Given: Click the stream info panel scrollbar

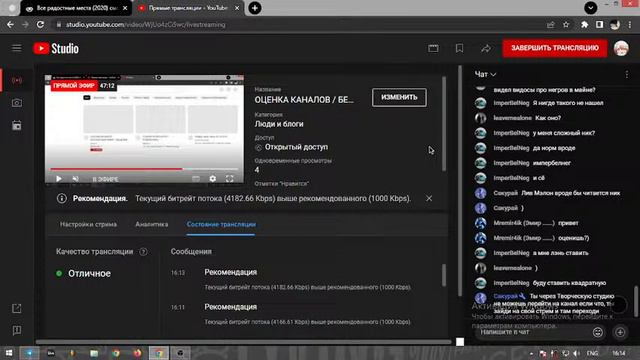Looking at the screenshot, I should click(x=444, y=123).
